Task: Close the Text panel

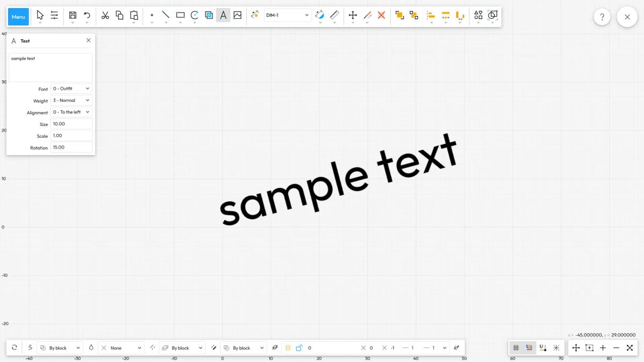Action: click(x=89, y=40)
